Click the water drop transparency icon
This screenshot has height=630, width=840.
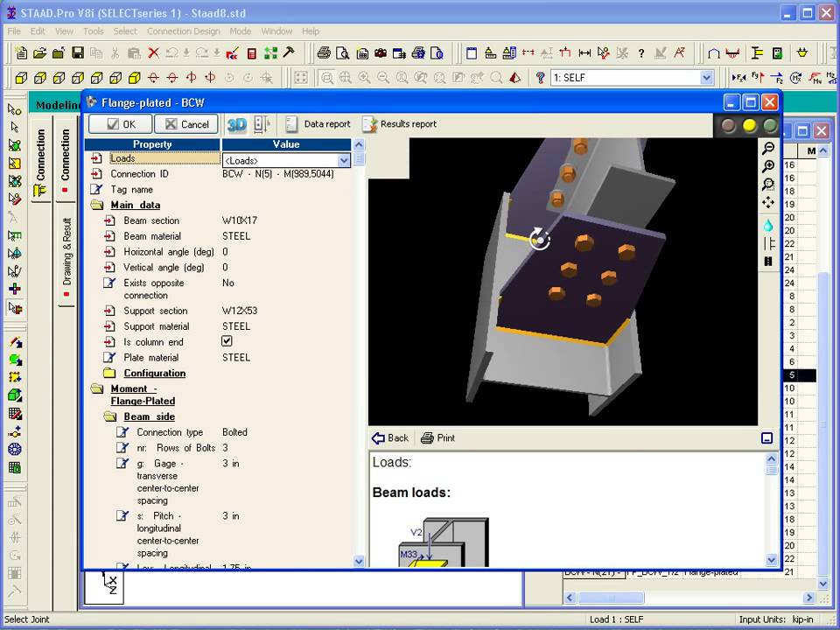click(768, 225)
